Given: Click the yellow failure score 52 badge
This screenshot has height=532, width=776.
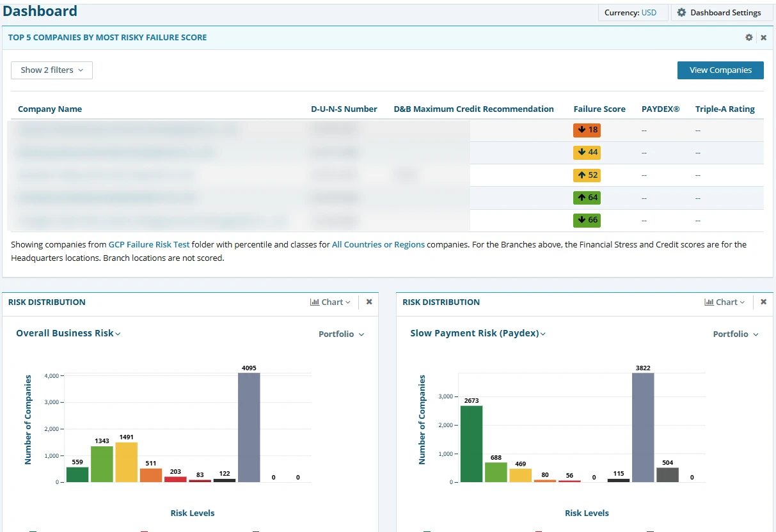Looking at the screenshot, I should (587, 175).
